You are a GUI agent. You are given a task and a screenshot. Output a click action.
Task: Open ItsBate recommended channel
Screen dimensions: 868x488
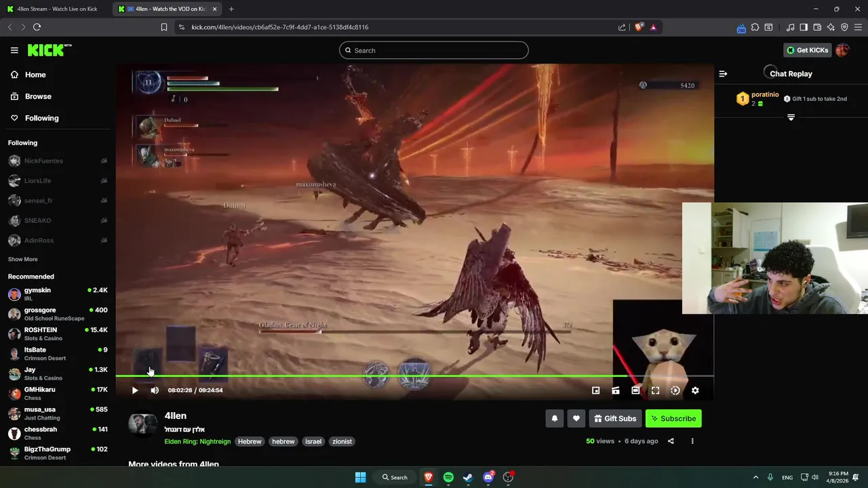click(58, 354)
